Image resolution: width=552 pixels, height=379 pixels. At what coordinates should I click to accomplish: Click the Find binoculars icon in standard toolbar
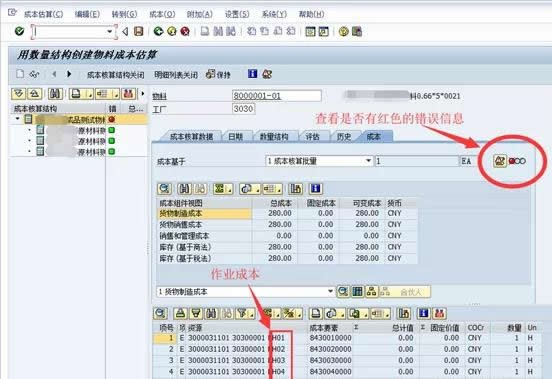[218, 31]
